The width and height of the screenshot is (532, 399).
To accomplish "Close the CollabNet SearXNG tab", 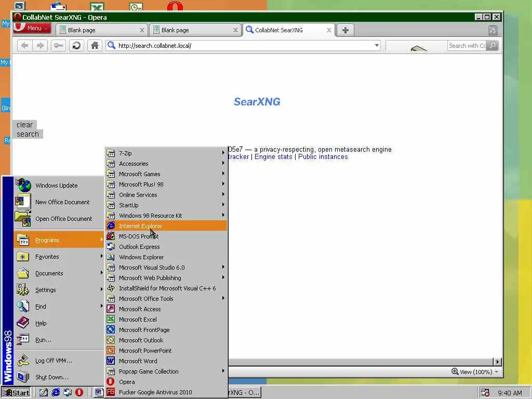I will (329, 30).
